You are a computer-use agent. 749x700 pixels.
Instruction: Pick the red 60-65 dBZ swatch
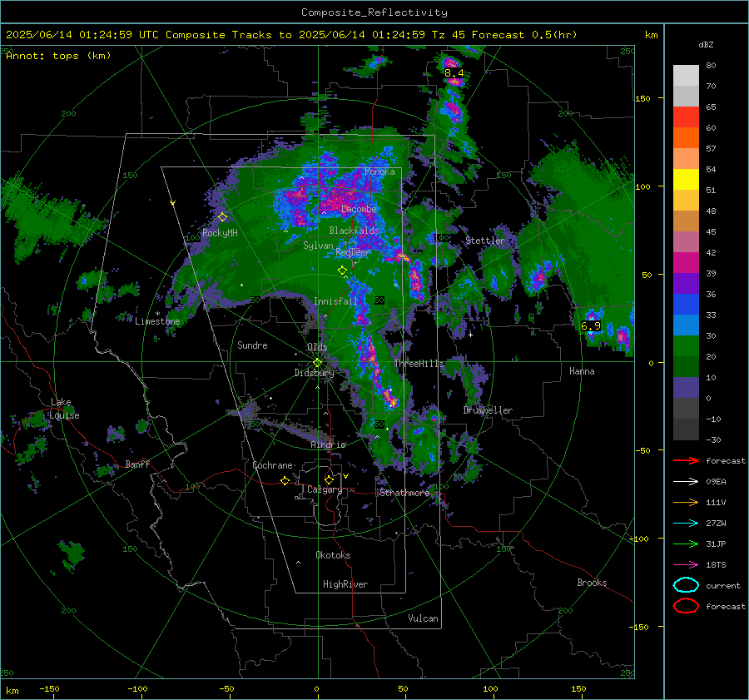[x=686, y=117]
